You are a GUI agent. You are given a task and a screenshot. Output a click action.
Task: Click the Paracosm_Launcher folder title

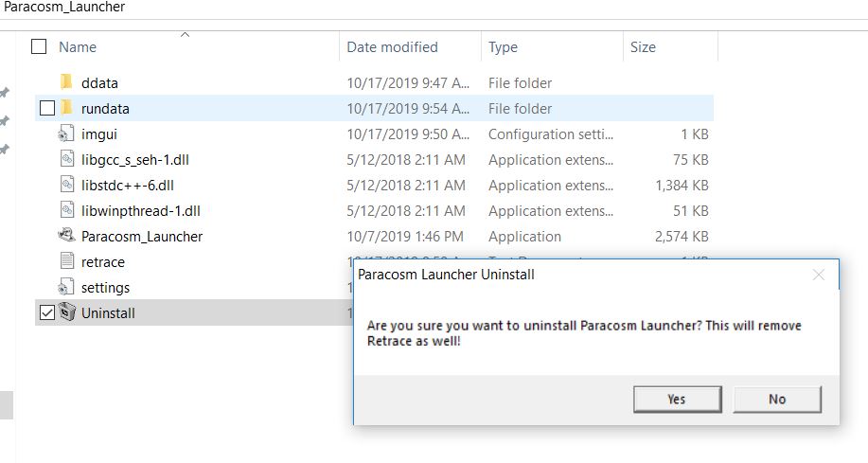pos(64,8)
